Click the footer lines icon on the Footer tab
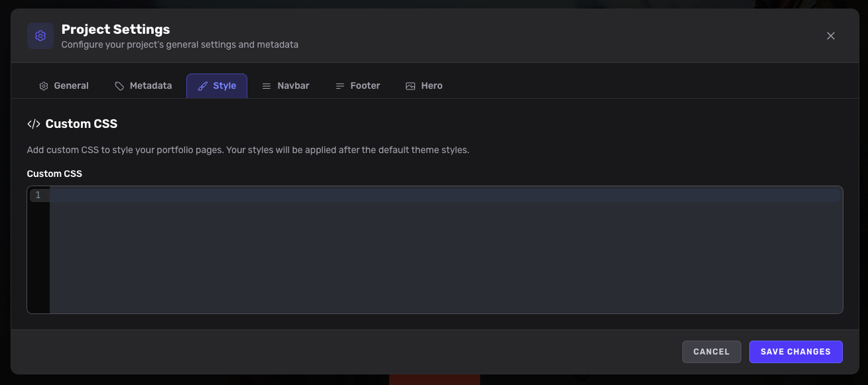 point(340,85)
